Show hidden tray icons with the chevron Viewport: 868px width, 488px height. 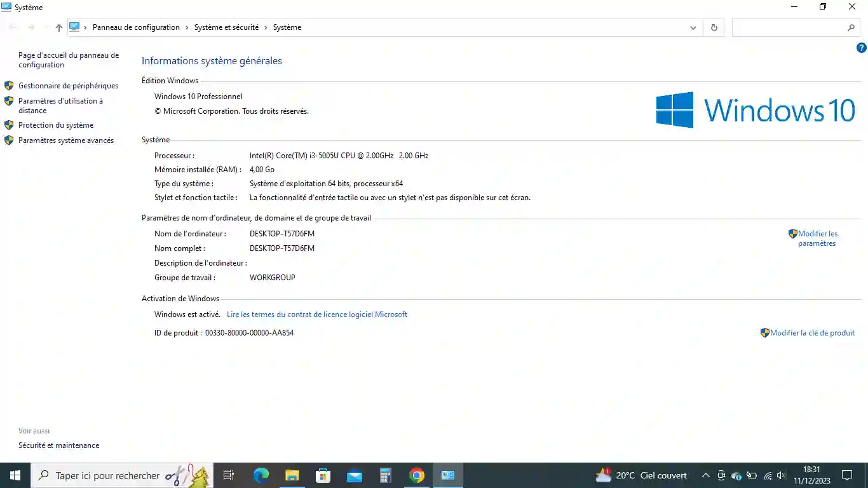click(x=705, y=475)
